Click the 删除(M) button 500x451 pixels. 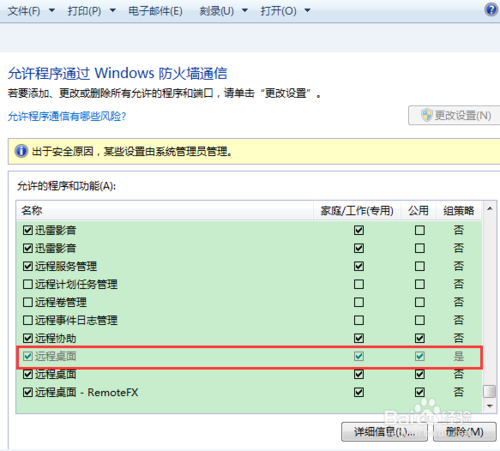[465, 432]
